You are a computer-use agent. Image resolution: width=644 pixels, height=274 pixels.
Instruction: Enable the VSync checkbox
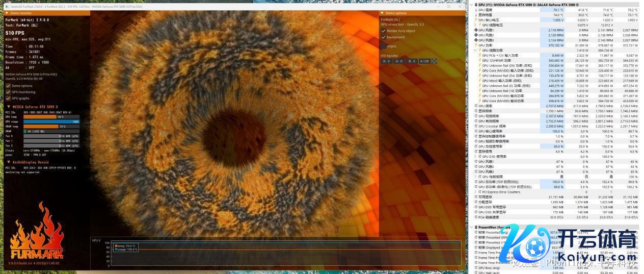tap(383, 46)
